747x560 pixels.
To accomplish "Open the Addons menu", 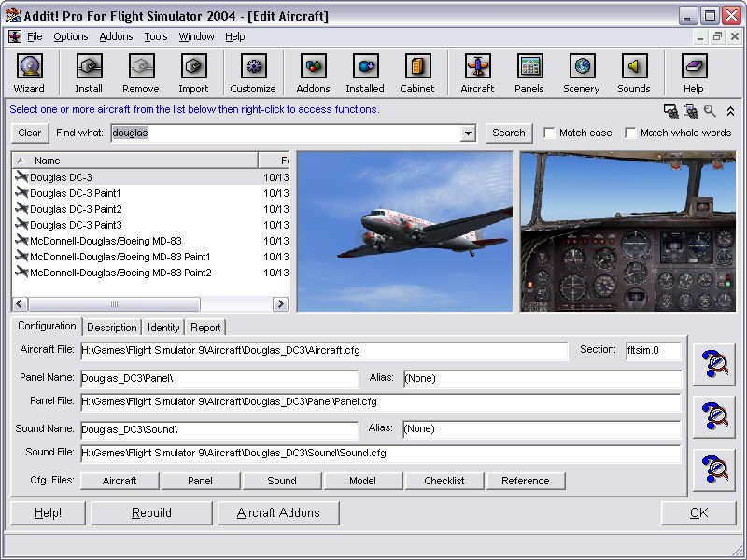I will tap(116, 36).
